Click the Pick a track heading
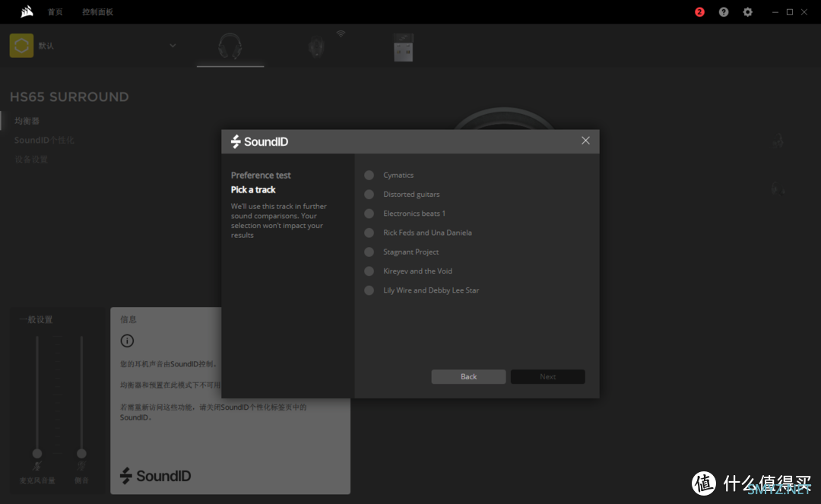 253,189
